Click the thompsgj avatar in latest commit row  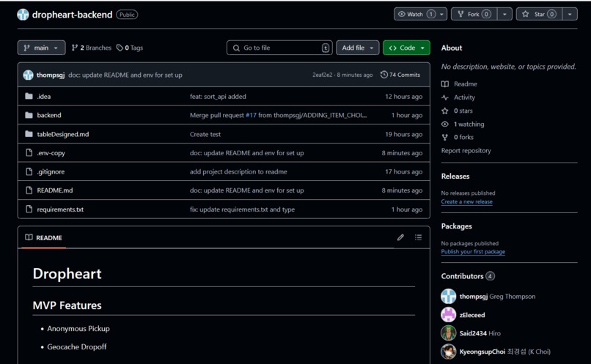[29, 75]
